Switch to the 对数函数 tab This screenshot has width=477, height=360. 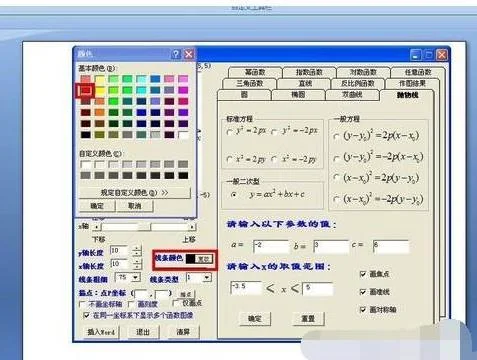point(363,72)
